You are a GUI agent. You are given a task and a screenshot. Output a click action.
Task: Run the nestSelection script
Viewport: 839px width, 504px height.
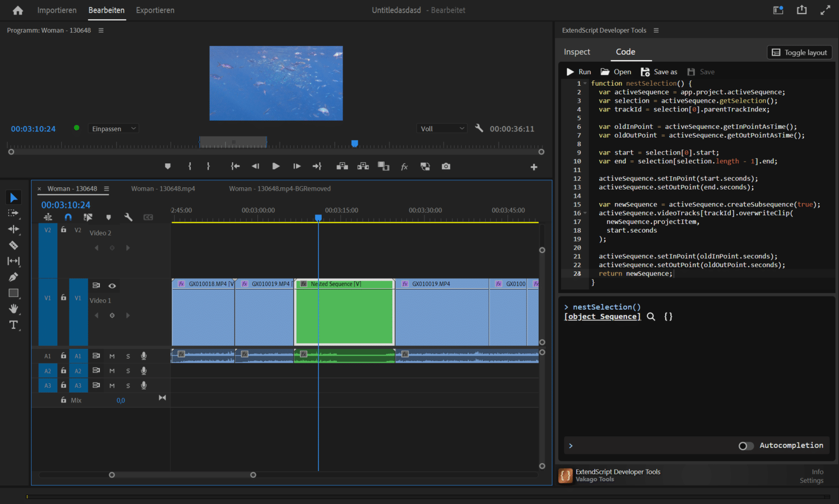[x=578, y=72]
